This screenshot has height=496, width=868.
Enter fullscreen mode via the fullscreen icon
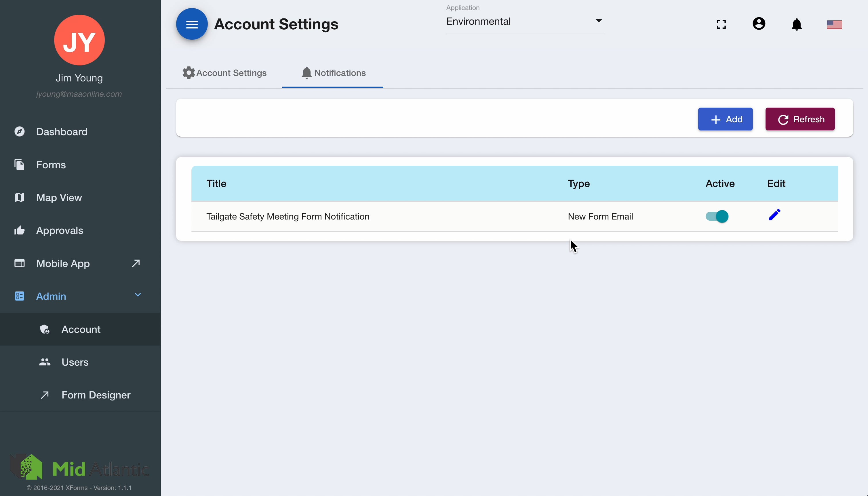point(721,24)
